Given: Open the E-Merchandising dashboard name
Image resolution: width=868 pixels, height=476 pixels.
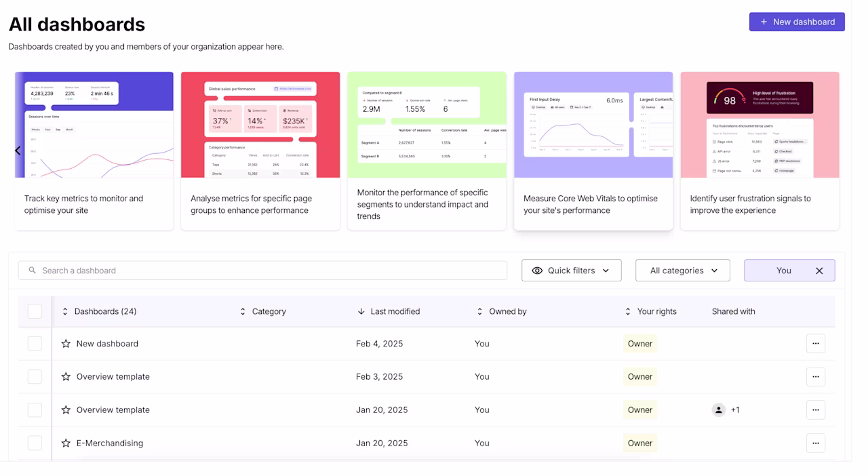Looking at the screenshot, I should click(110, 443).
